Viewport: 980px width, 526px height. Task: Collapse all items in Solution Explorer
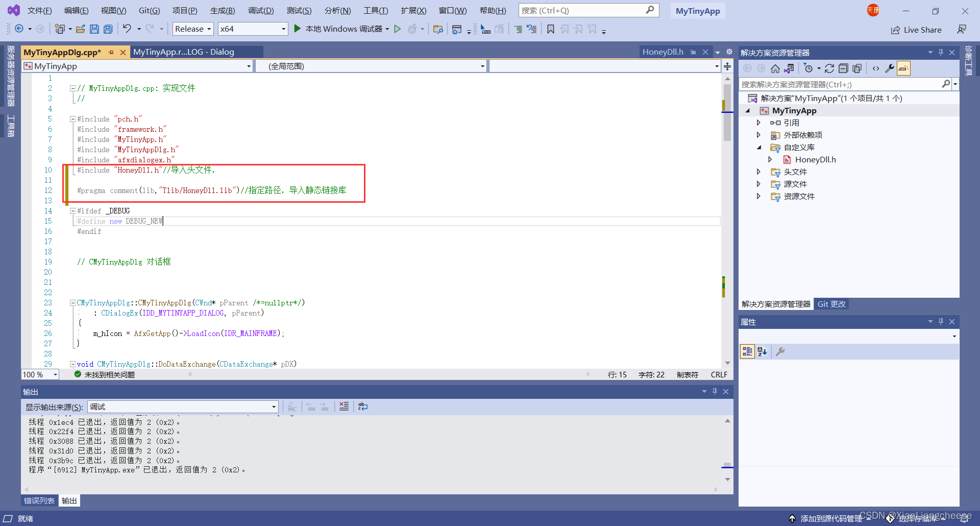click(843, 68)
